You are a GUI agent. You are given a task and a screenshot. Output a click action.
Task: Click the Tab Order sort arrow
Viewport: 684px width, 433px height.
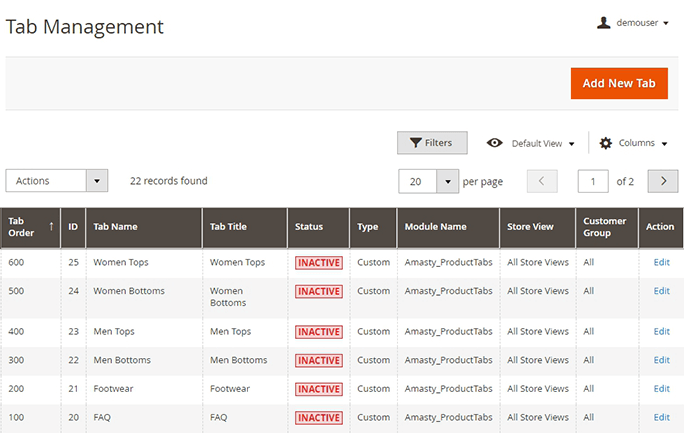coord(51,226)
